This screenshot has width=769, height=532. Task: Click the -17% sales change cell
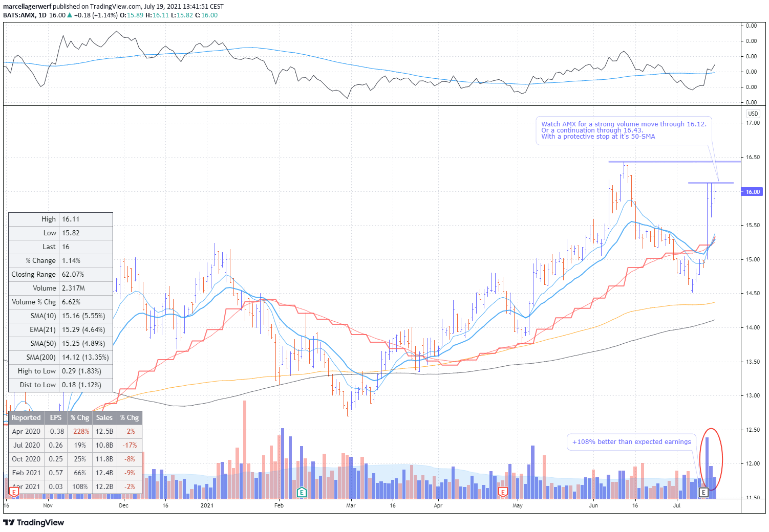tap(130, 445)
